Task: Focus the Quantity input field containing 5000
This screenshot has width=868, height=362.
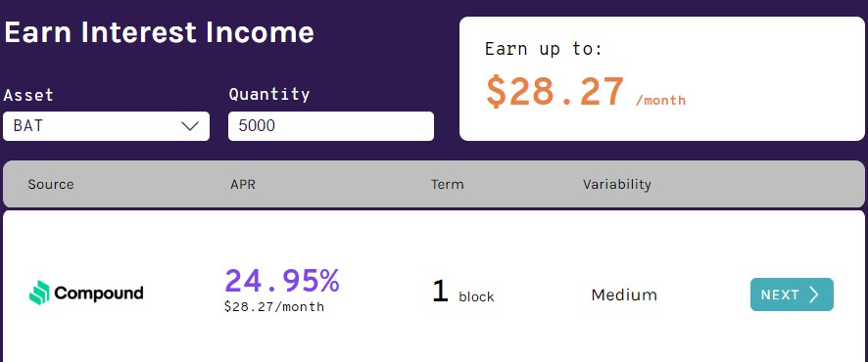Action: [x=331, y=126]
